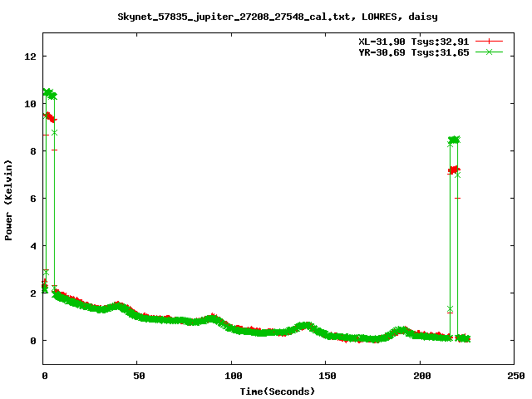Click the curve bump near 40 seconds
The height and width of the screenshot is (399, 532).
point(118,306)
